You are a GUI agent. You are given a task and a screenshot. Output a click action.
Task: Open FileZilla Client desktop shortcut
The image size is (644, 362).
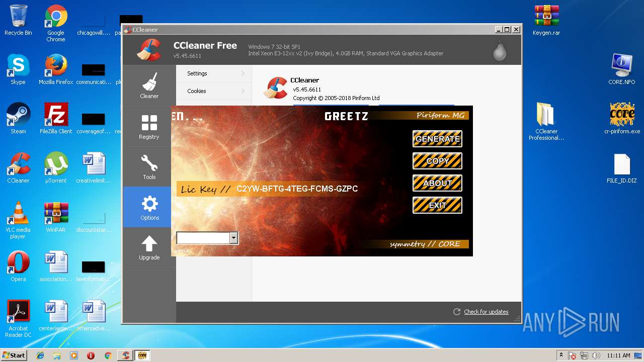pos(56,119)
